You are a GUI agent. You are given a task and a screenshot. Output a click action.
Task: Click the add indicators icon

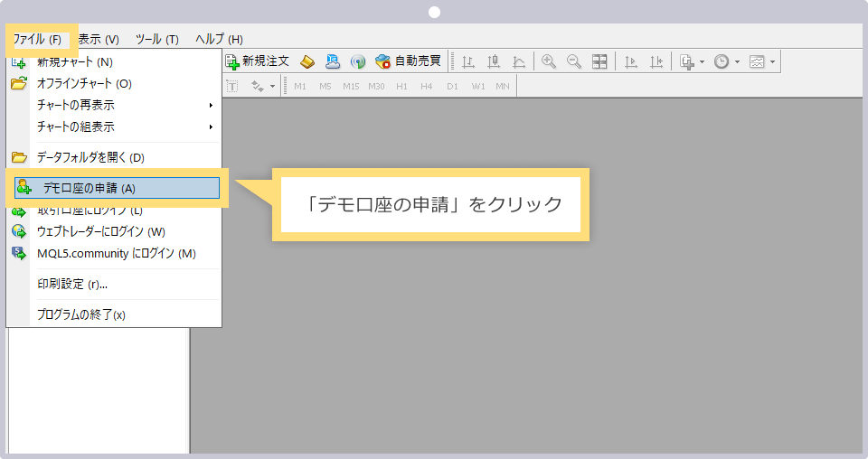(x=687, y=61)
